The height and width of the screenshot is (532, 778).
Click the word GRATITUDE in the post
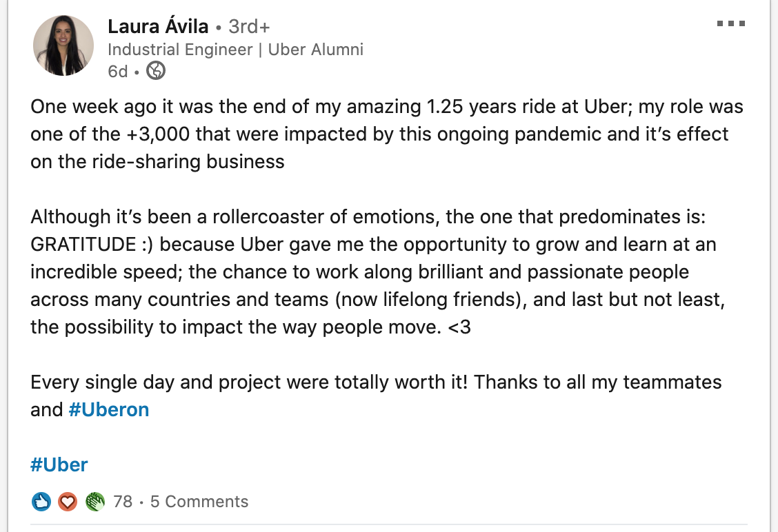tap(83, 245)
